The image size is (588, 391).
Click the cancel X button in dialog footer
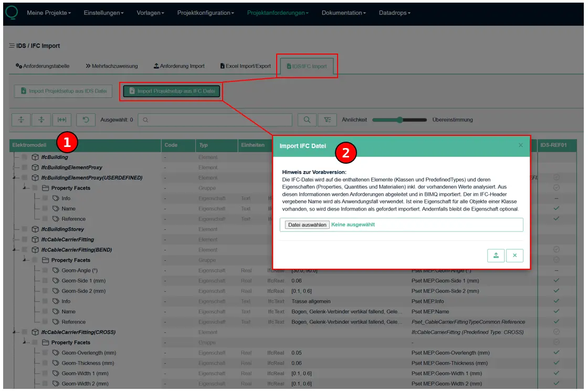pos(514,255)
